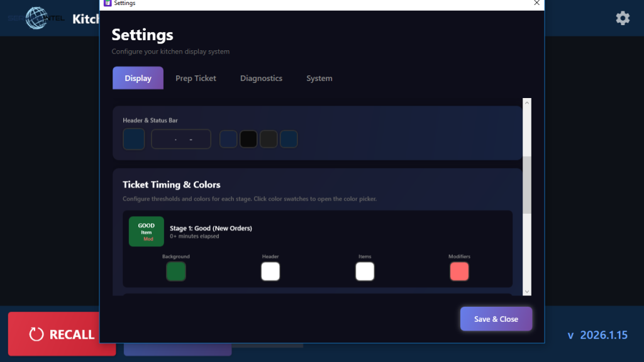Click scrollbar up arrow in settings
The image size is (644, 362).
click(527, 102)
